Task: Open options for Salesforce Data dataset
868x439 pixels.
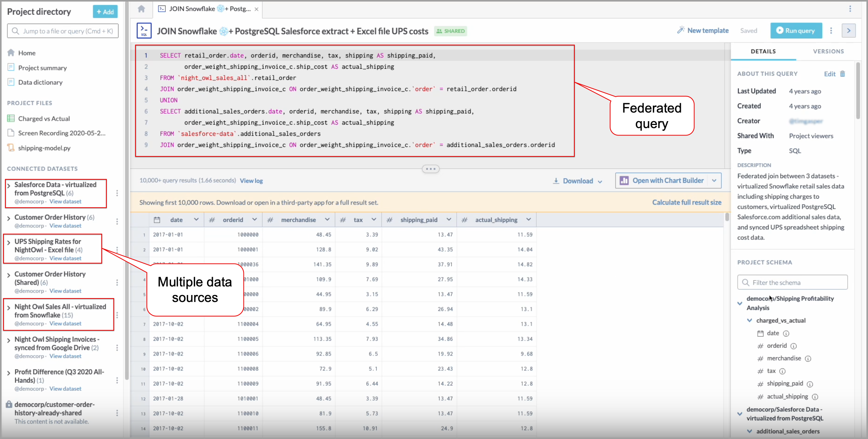Action: pyautogui.click(x=117, y=193)
